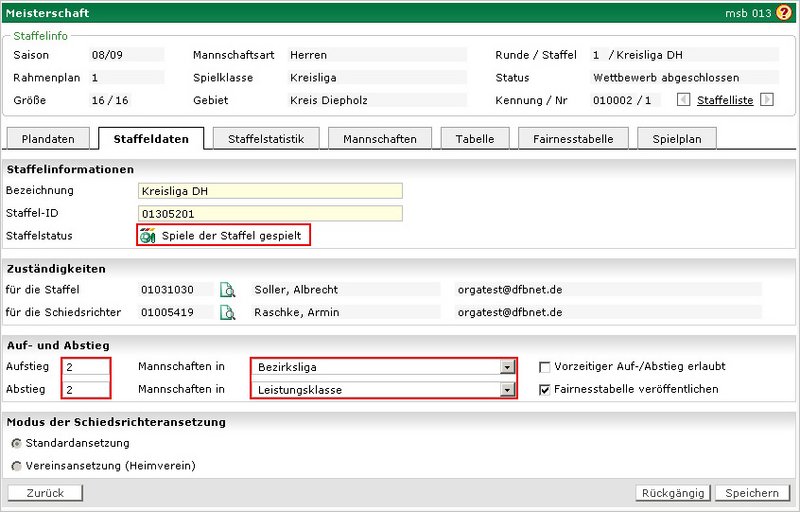The height and width of the screenshot is (512, 800).
Task: Expand the Leistungsklasse dropdown for Abstieg
Action: point(508,390)
